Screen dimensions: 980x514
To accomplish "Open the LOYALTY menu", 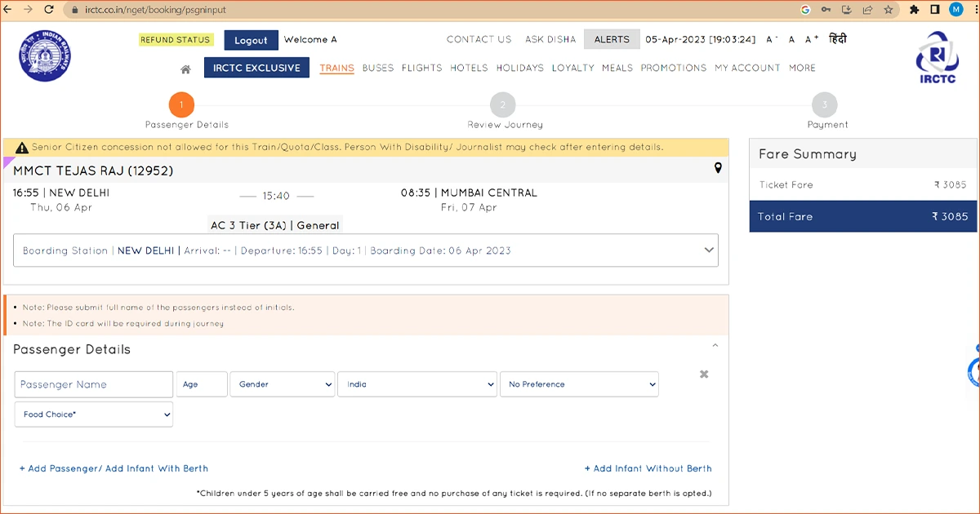I will coord(572,68).
